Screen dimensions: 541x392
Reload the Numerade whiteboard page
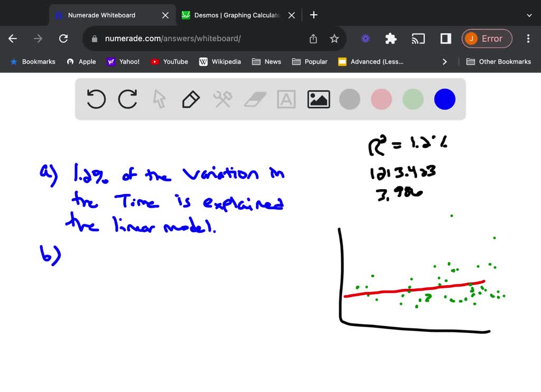63,39
